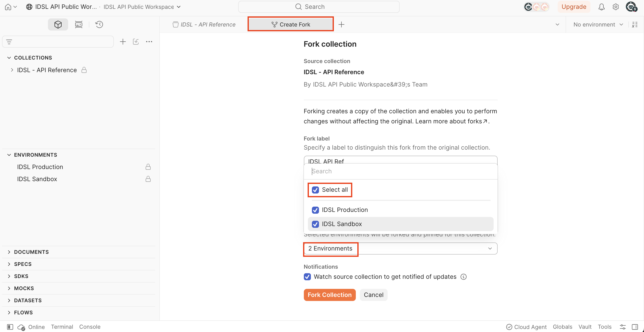
Task: Switch to the IDSL - API Reference tab
Action: tap(204, 24)
